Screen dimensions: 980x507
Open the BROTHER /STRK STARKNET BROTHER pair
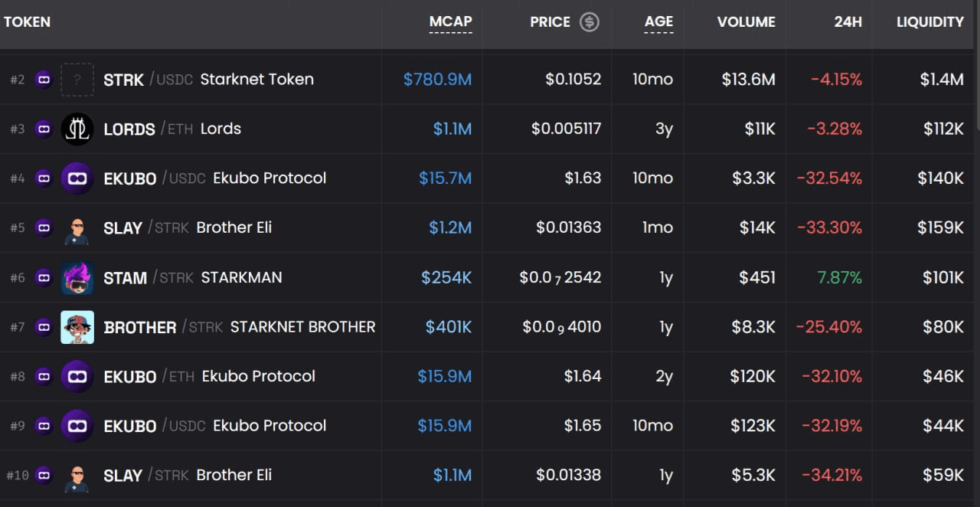click(x=240, y=327)
